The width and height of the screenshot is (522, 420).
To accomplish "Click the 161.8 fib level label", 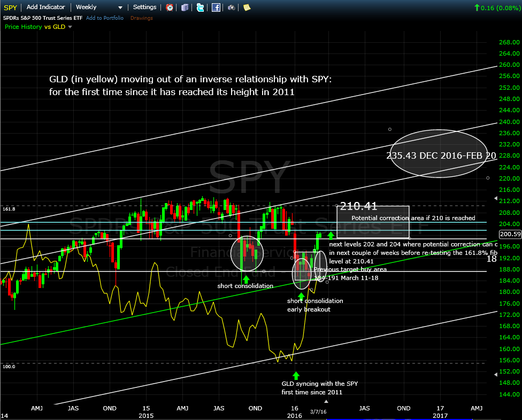I will coord(9,209).
